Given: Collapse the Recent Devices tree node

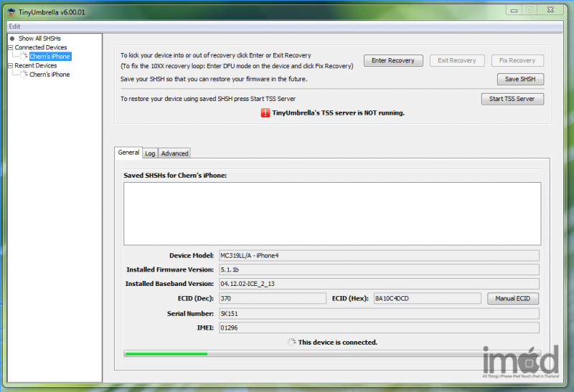Looking at the screenshot, I should (10, 65).
